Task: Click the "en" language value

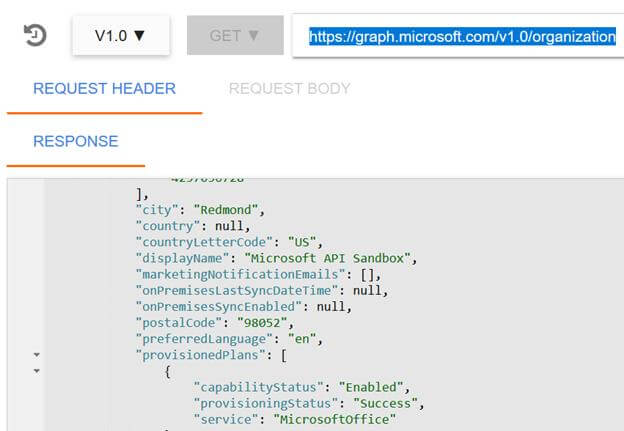Action: click(302, 339)
